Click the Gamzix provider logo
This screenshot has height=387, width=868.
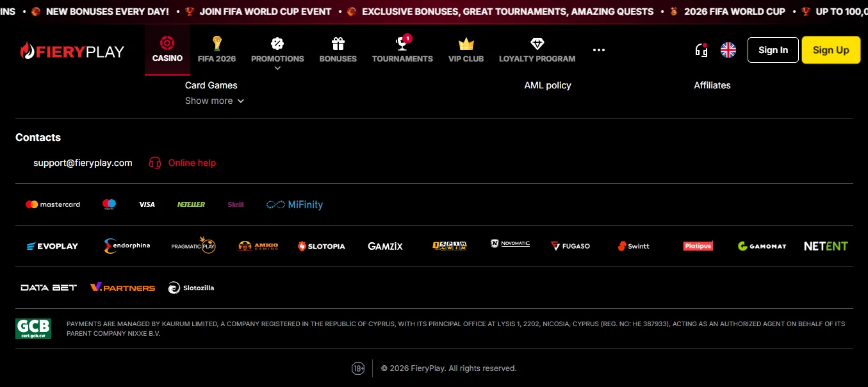386,246
